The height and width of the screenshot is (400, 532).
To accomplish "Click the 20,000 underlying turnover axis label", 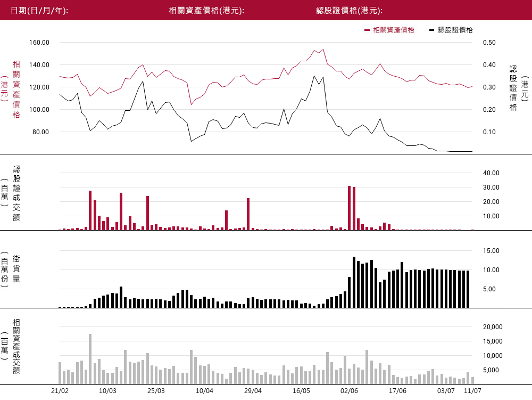I will pos(493,327).
